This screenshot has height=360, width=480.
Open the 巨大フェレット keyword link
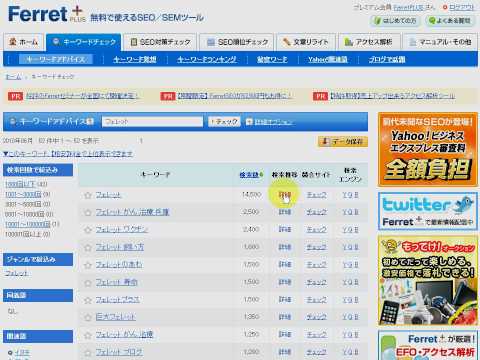[116, 317]
